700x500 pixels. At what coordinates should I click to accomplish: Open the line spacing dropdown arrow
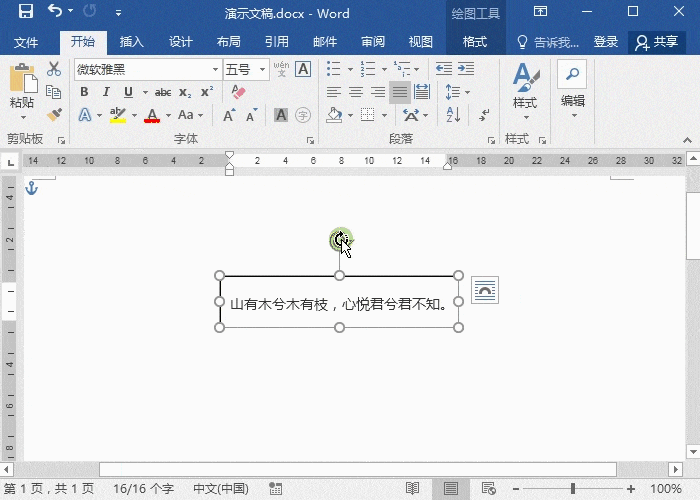[x=466, y=92]
